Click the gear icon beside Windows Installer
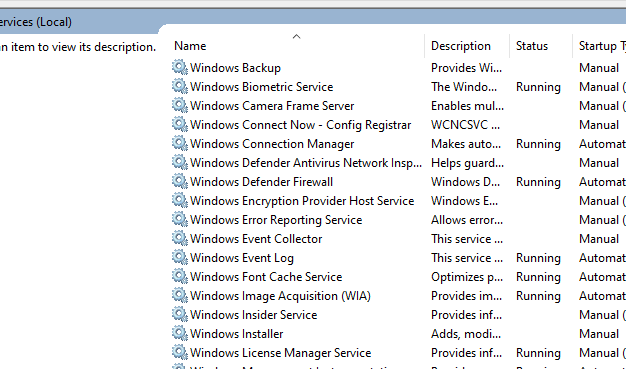Viewport: 626px width, 369px height. click(180, 333)
